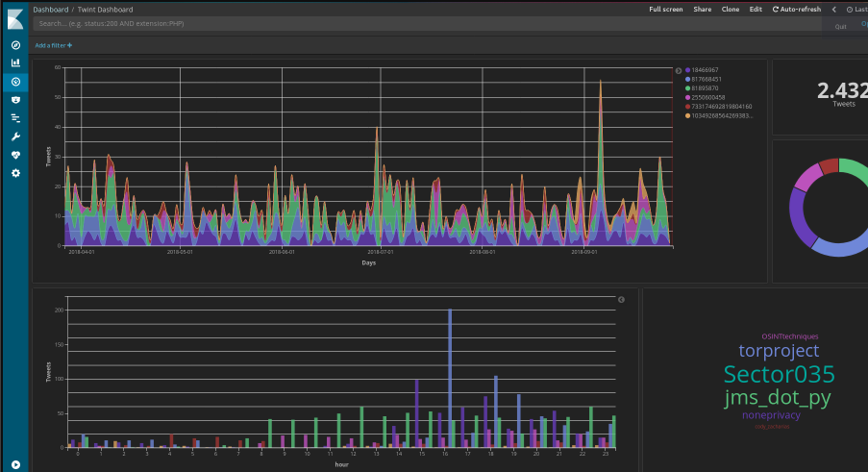Screen dimensions: 868x472
Task: Open the Discover compass icon in sidebar
Action: 15,45
